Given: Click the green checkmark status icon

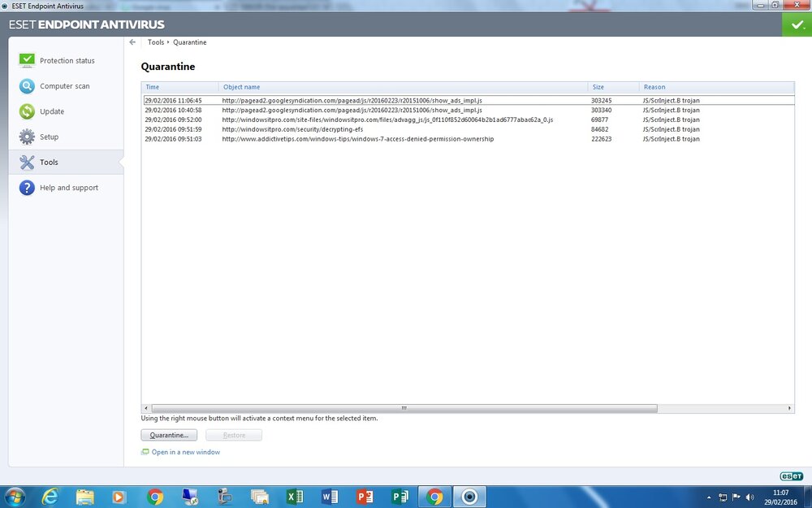Looking at the screenshot, I should click(x=797, y=24).
